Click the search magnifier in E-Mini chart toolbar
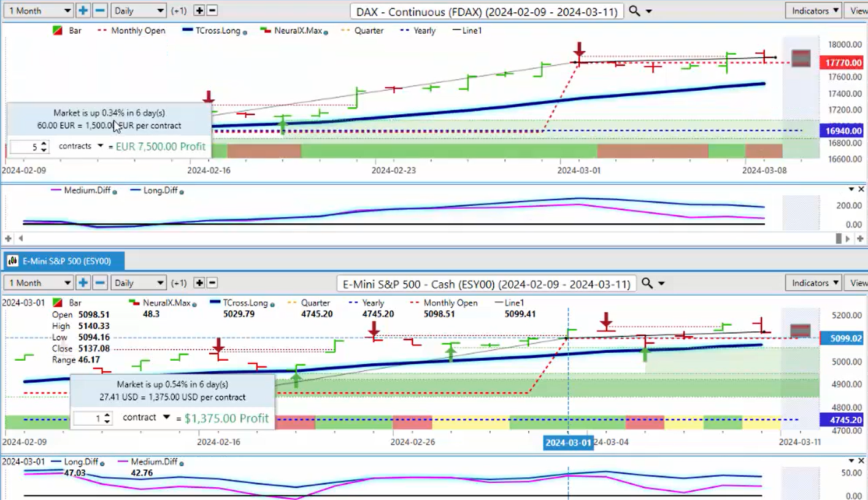Screen dimensions: 868x500 [647, 283]
